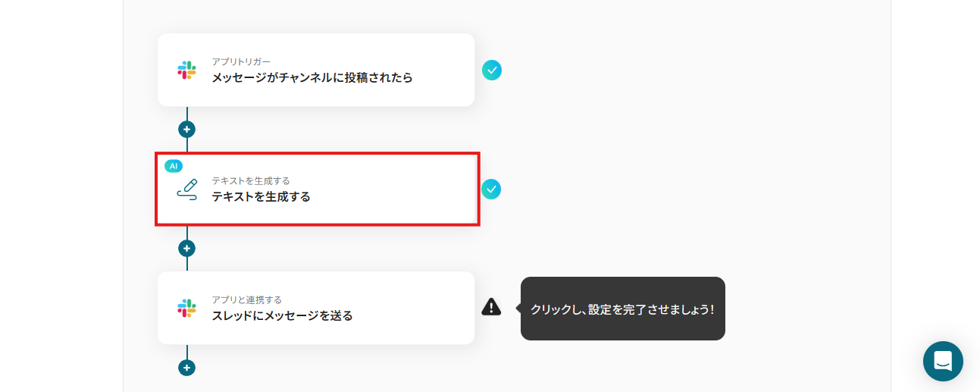Image resolution: width=980 pixels, height=392 pixels.
Task: Click the Slack icon in the trigger card
Action: coord(186,71)
